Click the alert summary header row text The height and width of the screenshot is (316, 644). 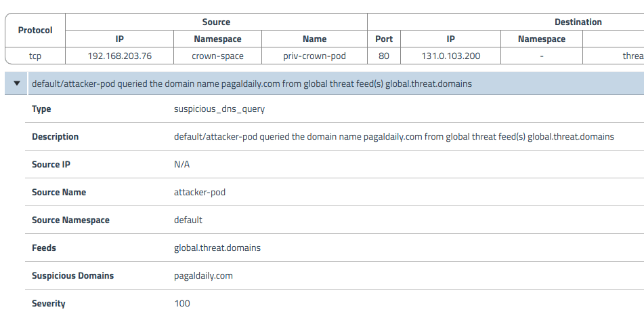[x=252, y=84]
